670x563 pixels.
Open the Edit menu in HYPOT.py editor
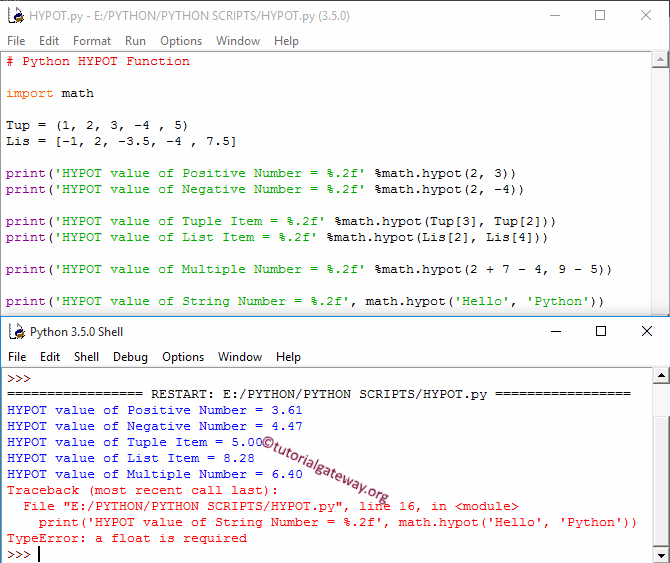(x=49, y=41)
